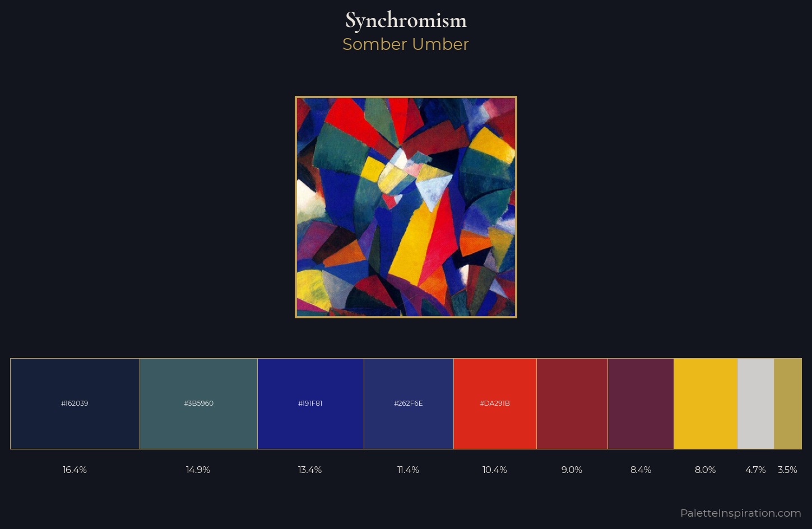Image resolution: width=812 pixels, height=529 pixels.
Task: Click the 14.9% percentage label
Action: pyautogui.click(x=198, y=470)
